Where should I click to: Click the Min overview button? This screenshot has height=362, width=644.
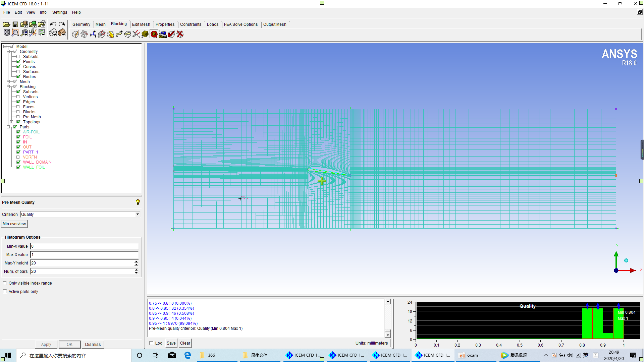(14, 224)
